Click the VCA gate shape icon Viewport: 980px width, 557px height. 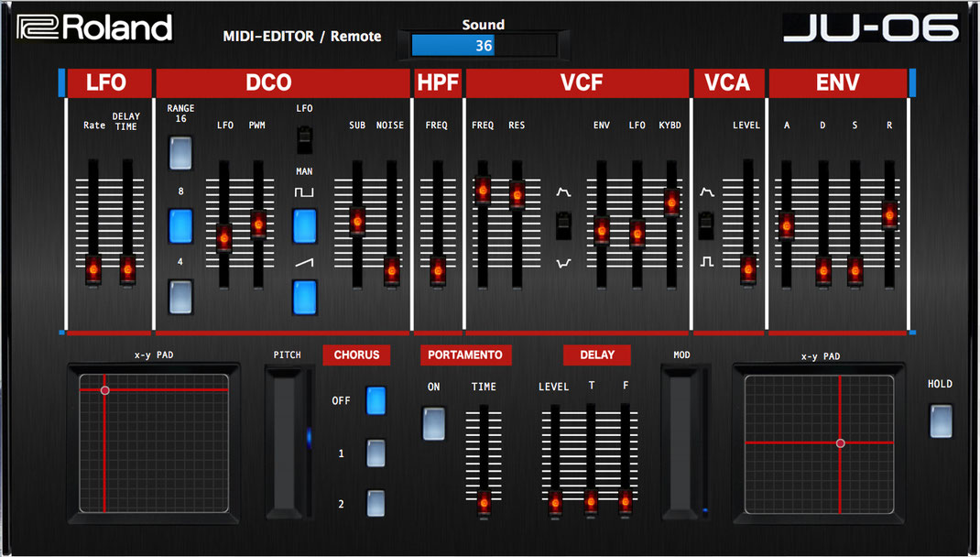[x=707, y=262]
